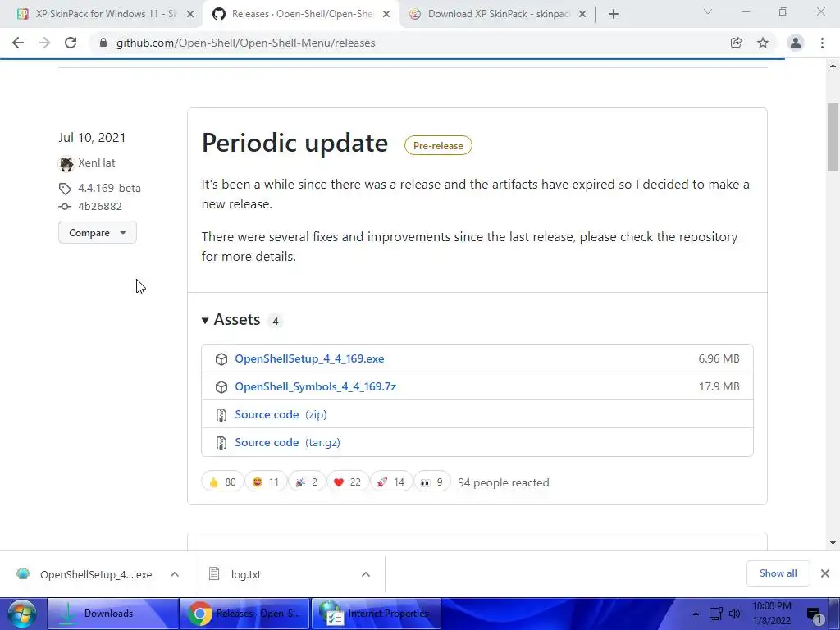Share this page via share icon
The height and width of the screenshot is (630, 840).
coord(737,43)
